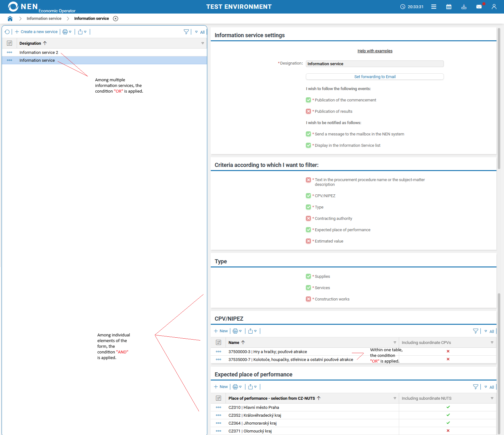The height and width of the screenshot is (435, 504).
Task: Click the refresh icon in the service list
Action: coord(7,32)
